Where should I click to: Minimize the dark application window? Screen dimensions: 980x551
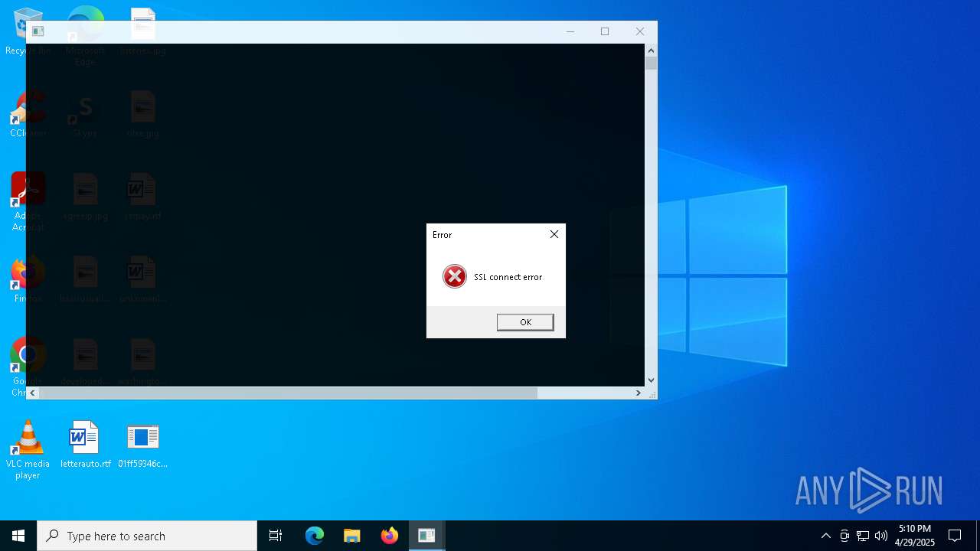(570, 31)
